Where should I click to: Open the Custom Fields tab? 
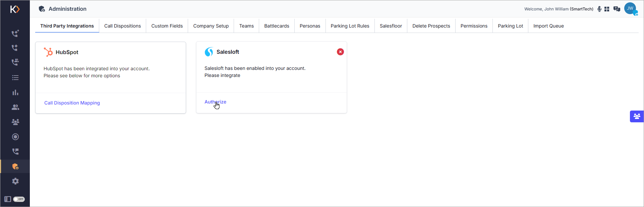coord(167,26)
